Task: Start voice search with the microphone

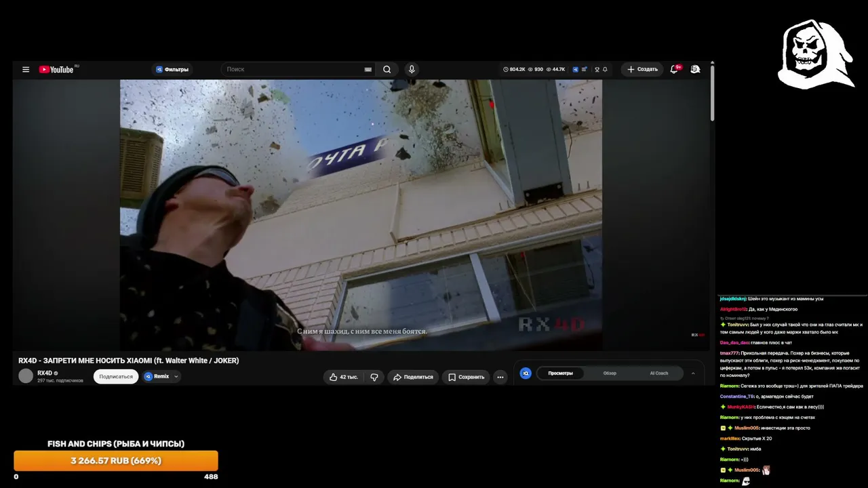Action: coord(411,69)
